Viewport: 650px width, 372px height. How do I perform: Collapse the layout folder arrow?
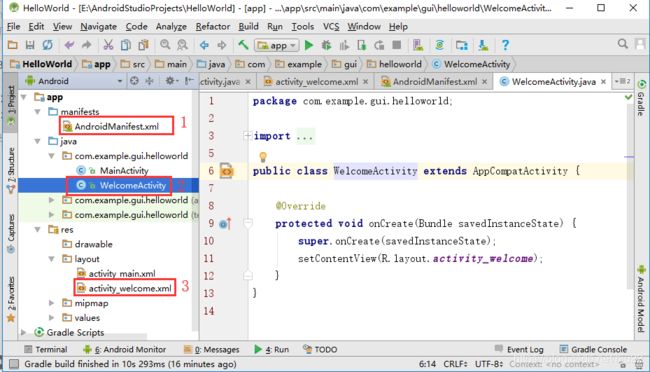pos(52,259)
